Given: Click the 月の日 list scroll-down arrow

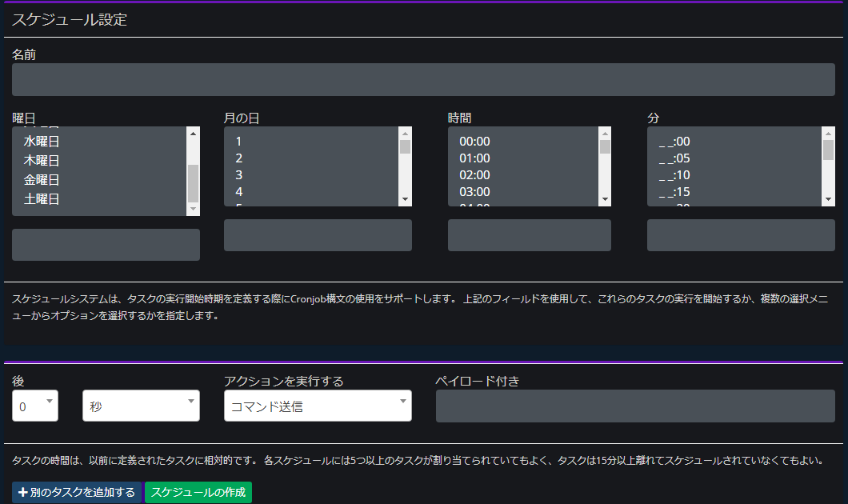Looking at the screenshot, I should [405, 199].
